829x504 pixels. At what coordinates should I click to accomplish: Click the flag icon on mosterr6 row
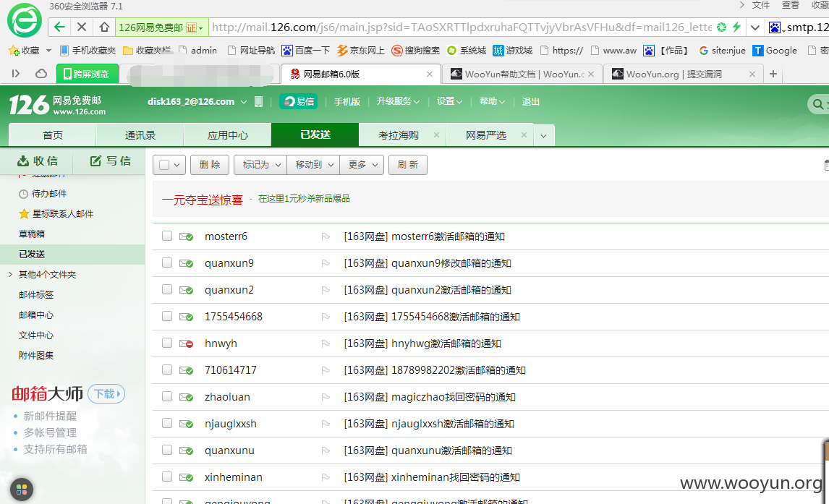[326, 236]
